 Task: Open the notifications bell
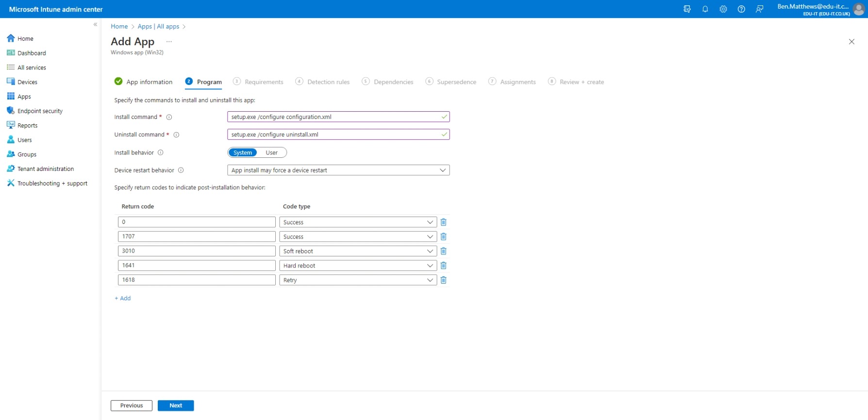tap(705, 9)
